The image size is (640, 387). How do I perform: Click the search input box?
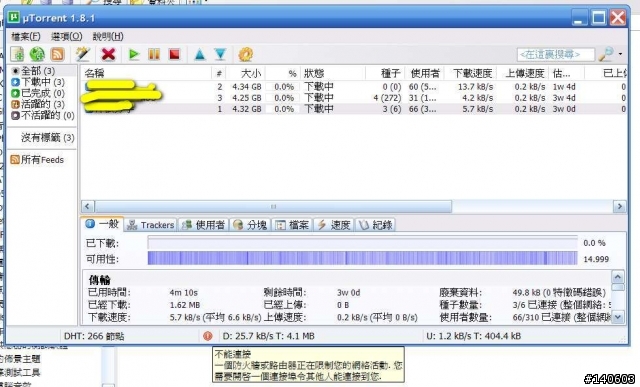tap(556, 54)
